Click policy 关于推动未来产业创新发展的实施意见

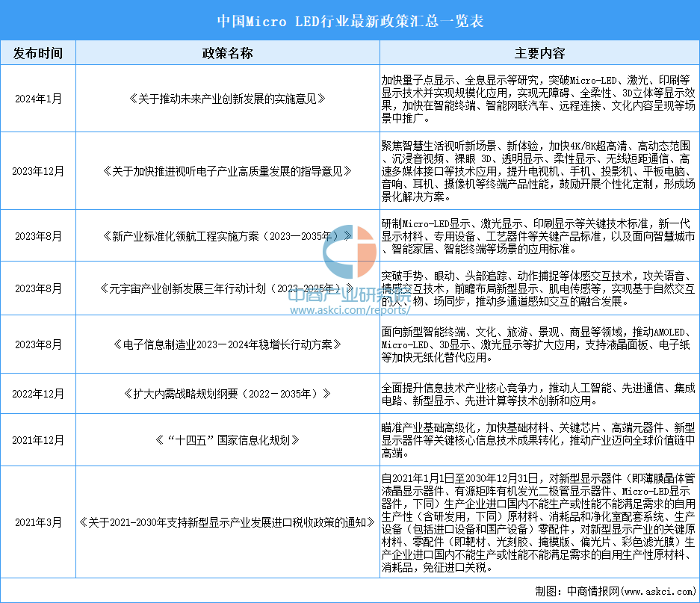click(228, 99)
